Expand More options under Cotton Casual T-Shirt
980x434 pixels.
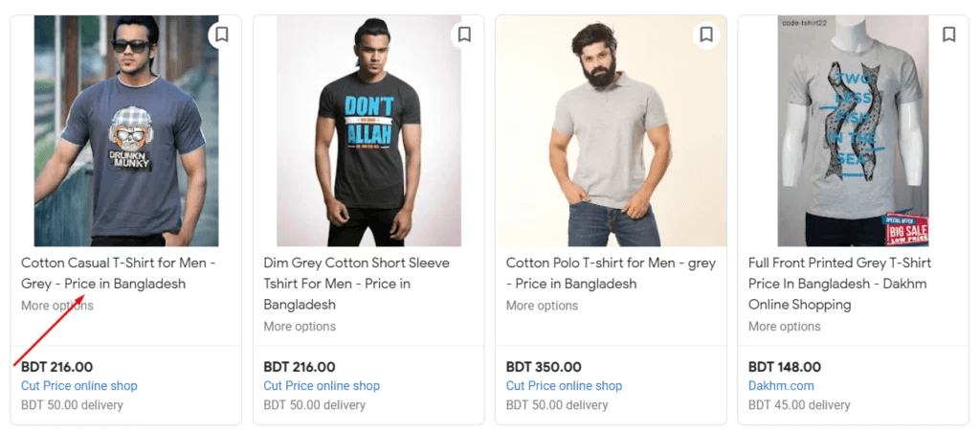pyautogui.click(x=57, y=306)
